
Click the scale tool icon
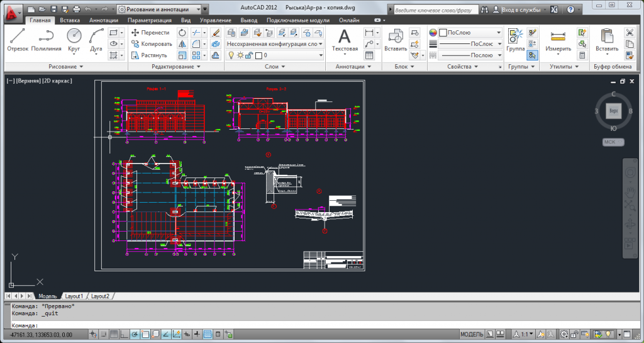pyautogui.click(x=182, y=55)
